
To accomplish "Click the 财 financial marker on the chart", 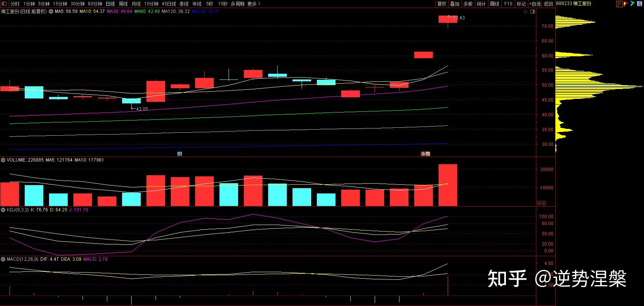I will tap(180, 154).
